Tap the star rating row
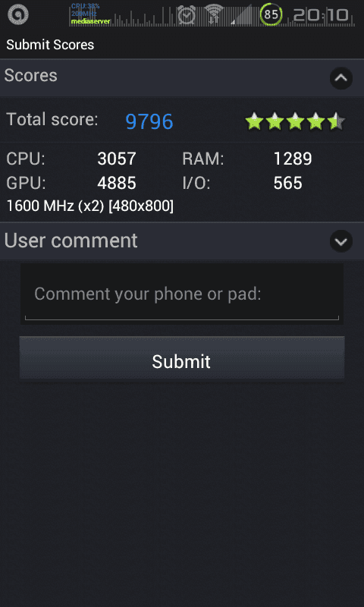Viewport: 364px width, 607px height. tap(295, 121)
